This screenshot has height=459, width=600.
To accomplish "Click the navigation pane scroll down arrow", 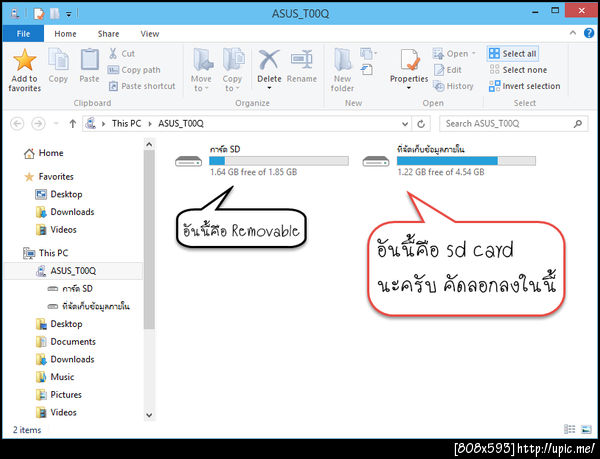I will pyautogui.click(x=149, y=415).
